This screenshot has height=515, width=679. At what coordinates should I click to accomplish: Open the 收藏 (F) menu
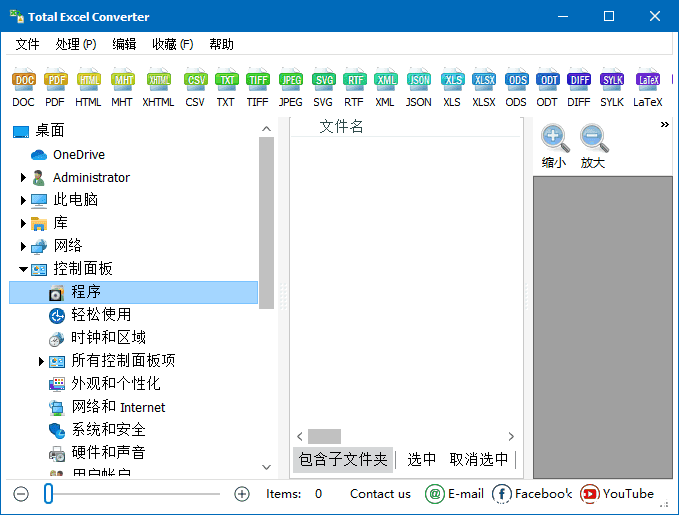172,44
